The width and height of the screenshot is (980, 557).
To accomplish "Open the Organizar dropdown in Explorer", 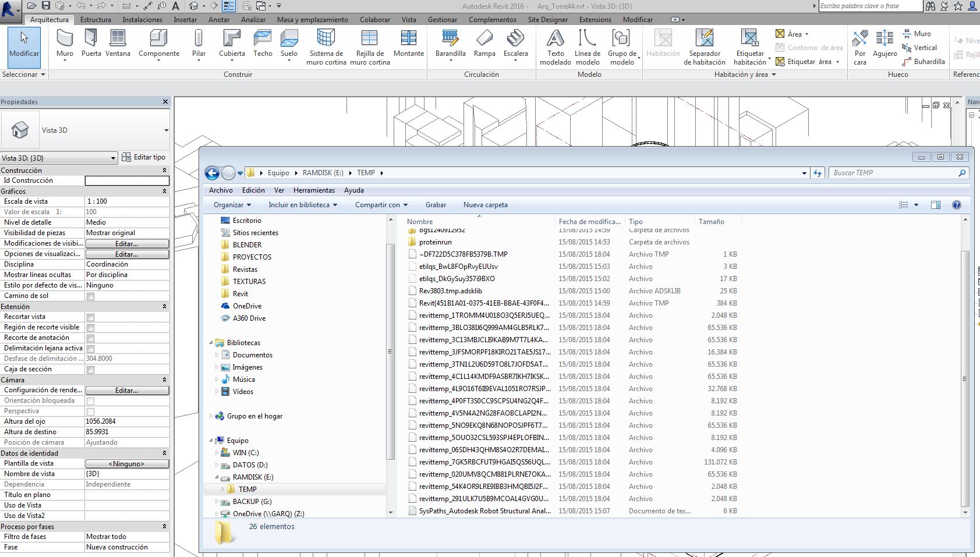I will (231, 204).
